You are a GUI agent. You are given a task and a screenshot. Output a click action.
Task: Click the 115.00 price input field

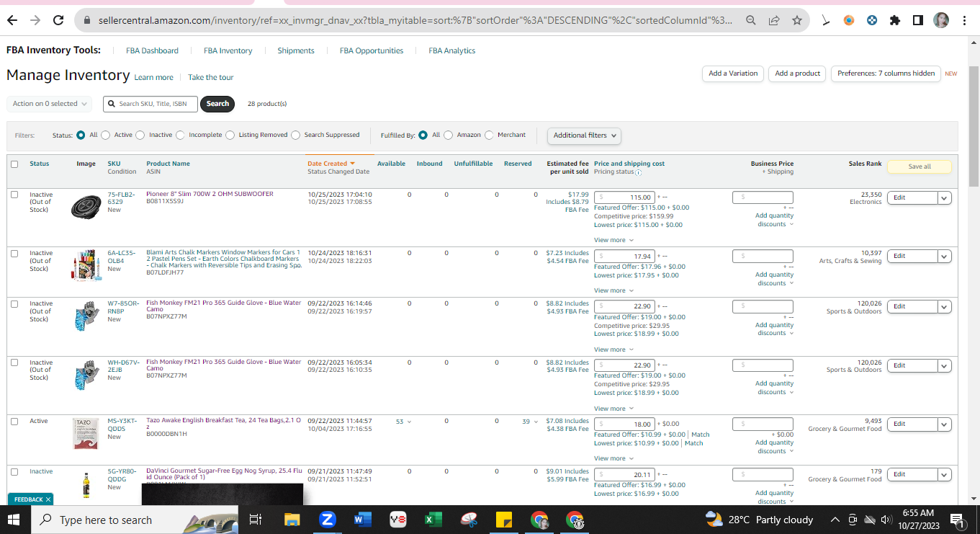pos(625,197)
